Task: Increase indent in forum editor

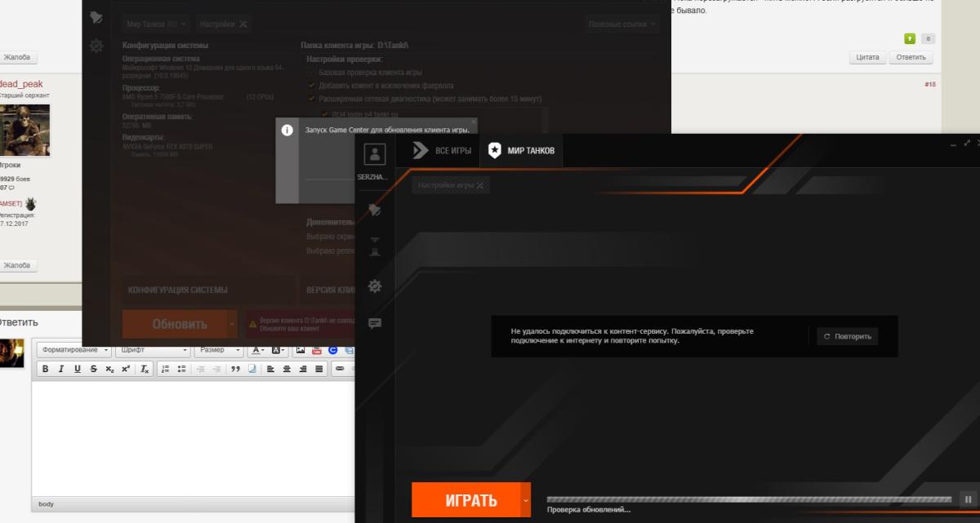Action: [216, 369]
